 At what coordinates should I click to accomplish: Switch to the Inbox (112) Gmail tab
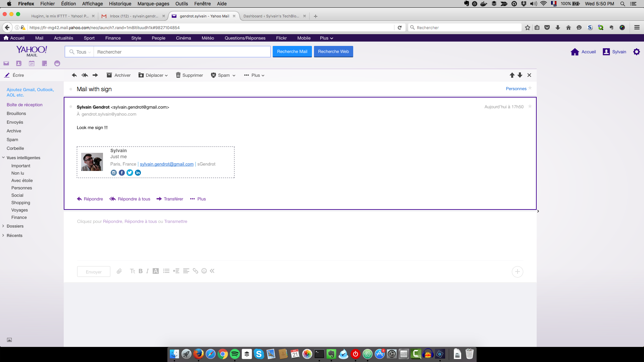(x=134, y=16)
